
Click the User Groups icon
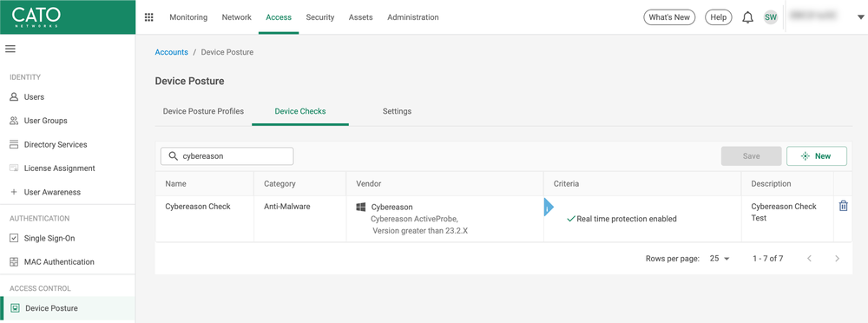pyautogui.click(x=15, y=121)
